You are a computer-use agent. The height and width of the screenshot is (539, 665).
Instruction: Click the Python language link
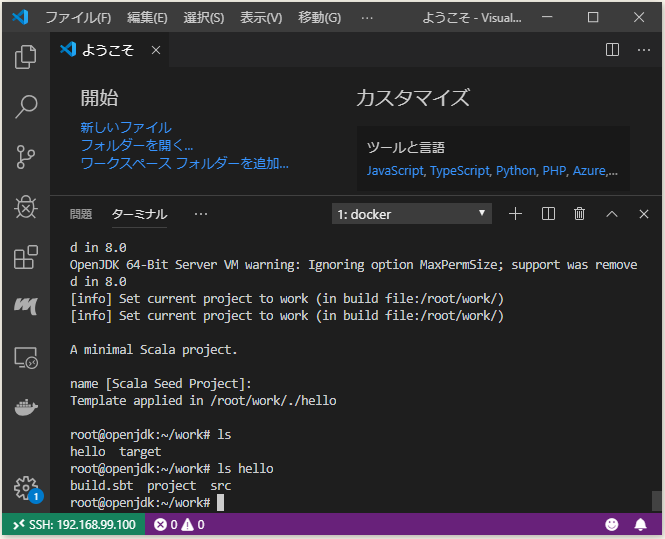pyautogui.click(x=516, y=170)
